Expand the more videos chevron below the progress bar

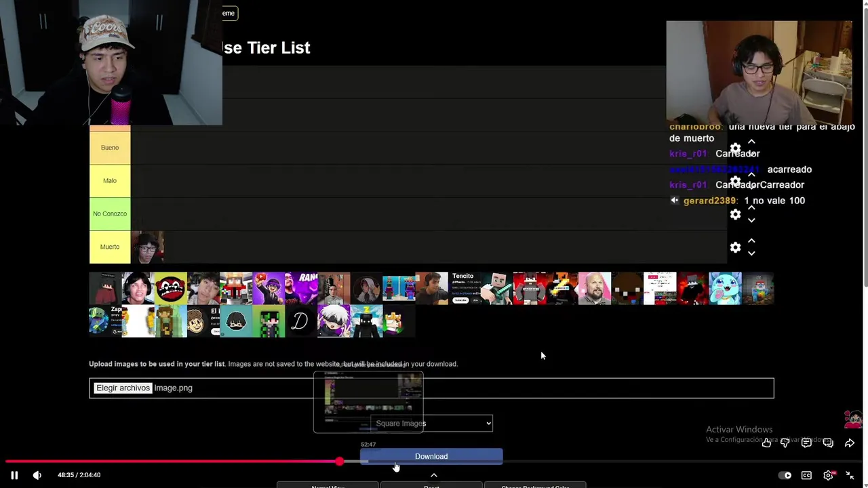click(434, 475)
